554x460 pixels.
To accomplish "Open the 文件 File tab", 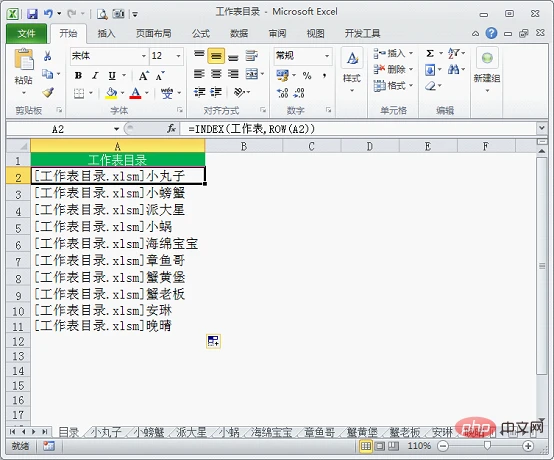I will pos(26,34).
